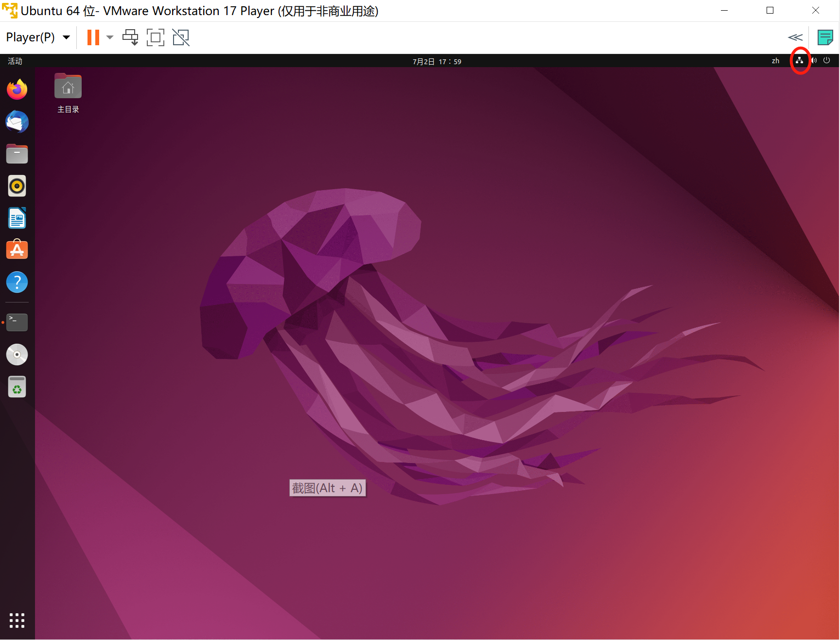Open the Player(P) menu
This screenshot has width=840, height=640.
coord(38,37)
